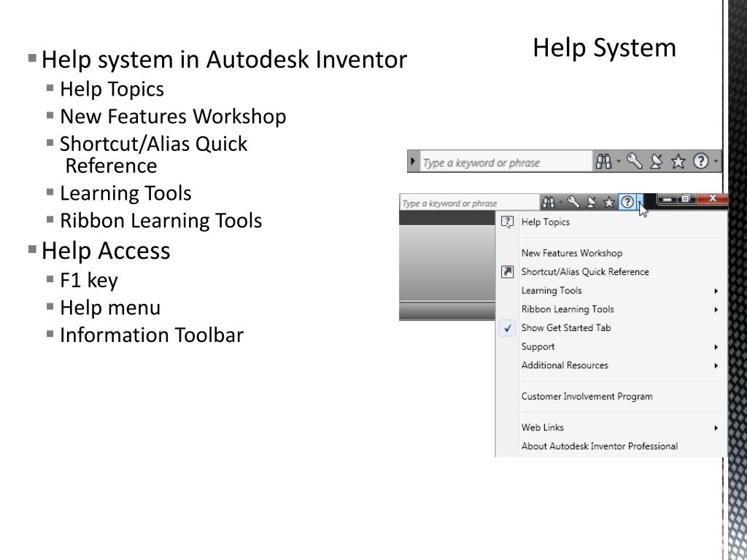747x560 pixels.
Task: Minimize the Inventor window in screenshot
Action: pyautogui.click(x=667, y=198)
